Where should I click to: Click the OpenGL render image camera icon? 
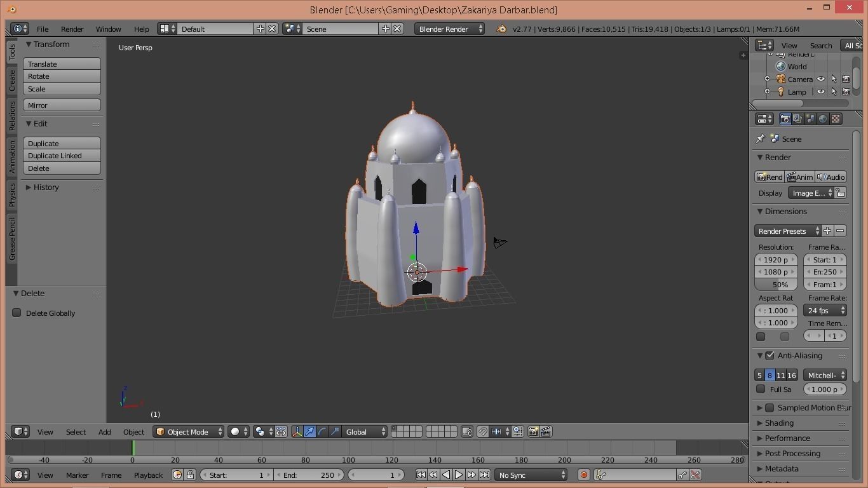tap(533, 432)
